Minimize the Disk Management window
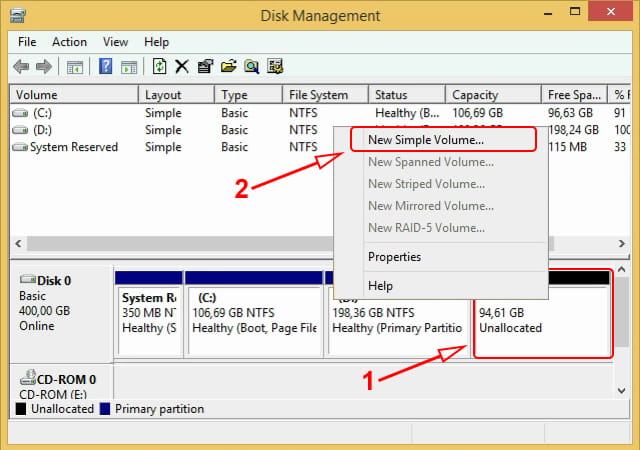This screenshot has width=640, height=450. click(548, 13)
